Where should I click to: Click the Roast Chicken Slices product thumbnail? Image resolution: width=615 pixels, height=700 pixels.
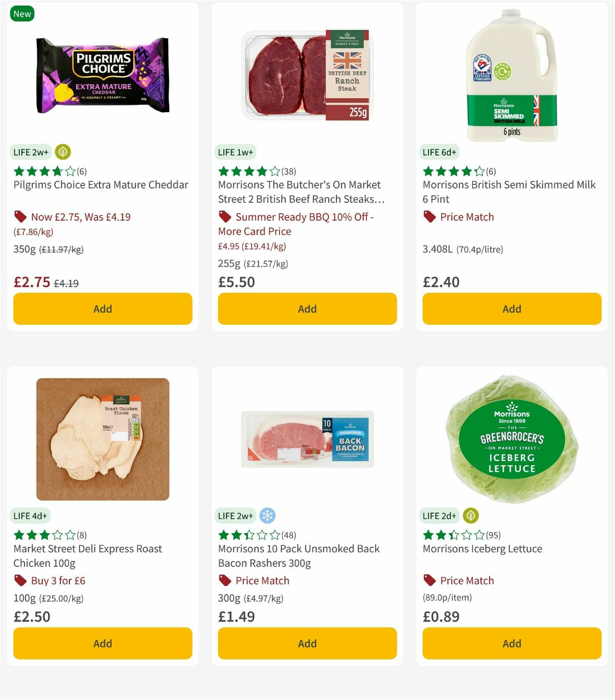click(102, 438)
